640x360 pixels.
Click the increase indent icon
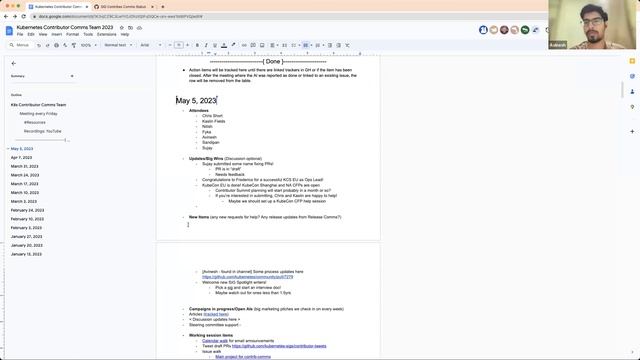tap(338, 45)
